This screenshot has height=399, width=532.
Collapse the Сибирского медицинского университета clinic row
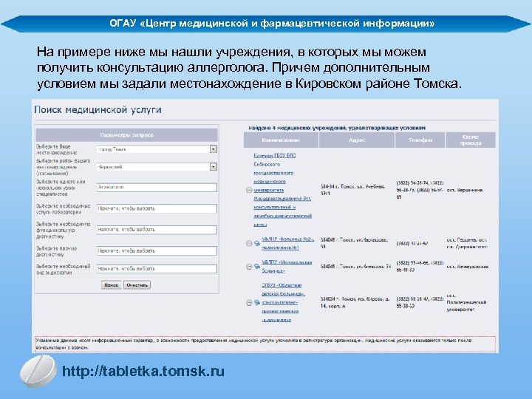[249, 190]
